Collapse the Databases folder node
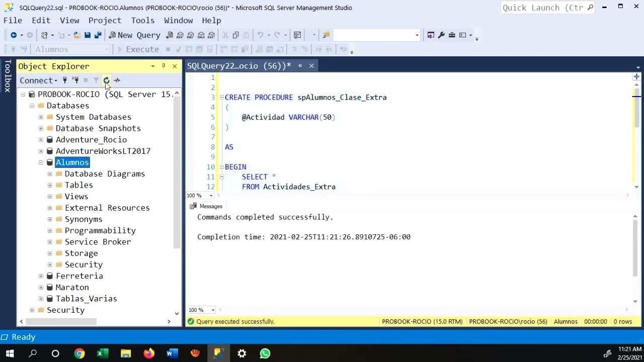 [32, 106]
